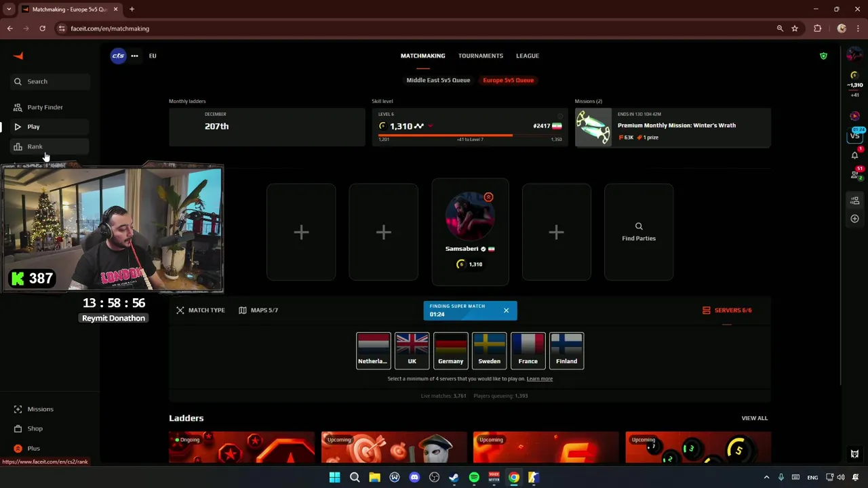This screenshot has height=488, width=868.
Task: Open the three-dots menu next to game icon
Action: point(134,56)
